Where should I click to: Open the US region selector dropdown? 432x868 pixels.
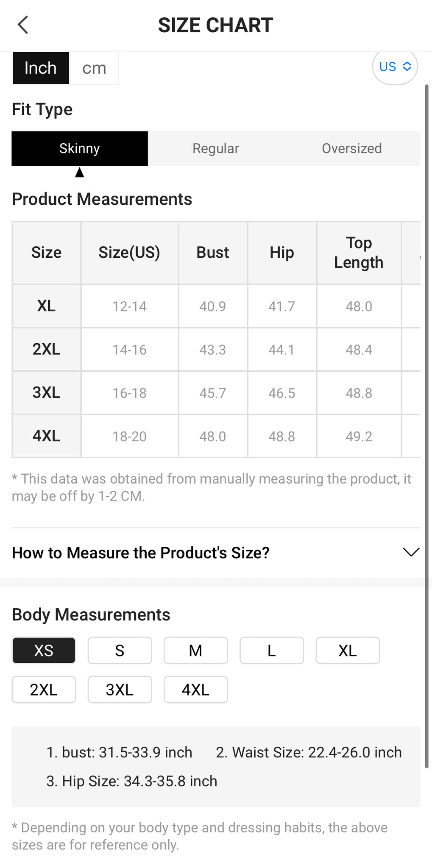[395, 67]
